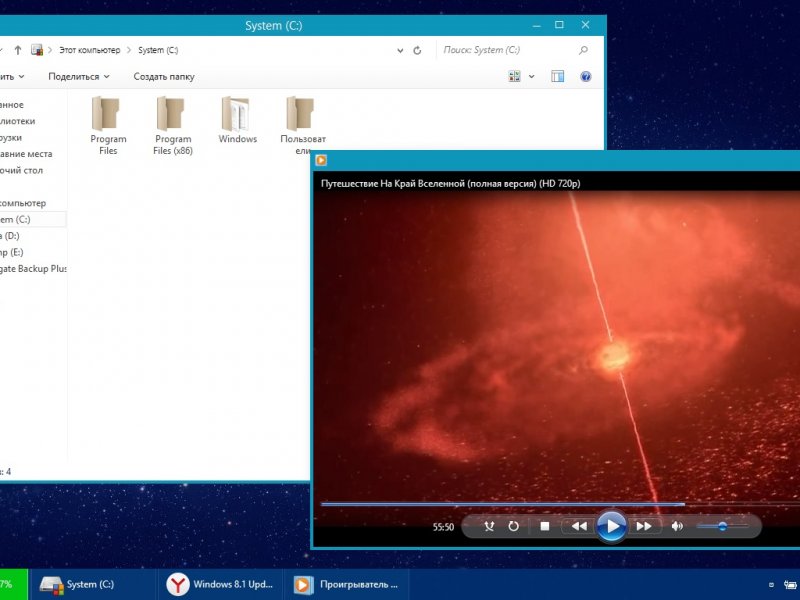Go up one level in Explorer
The height and width of the screenshot is (600, 800).
(x=18, y=50)
